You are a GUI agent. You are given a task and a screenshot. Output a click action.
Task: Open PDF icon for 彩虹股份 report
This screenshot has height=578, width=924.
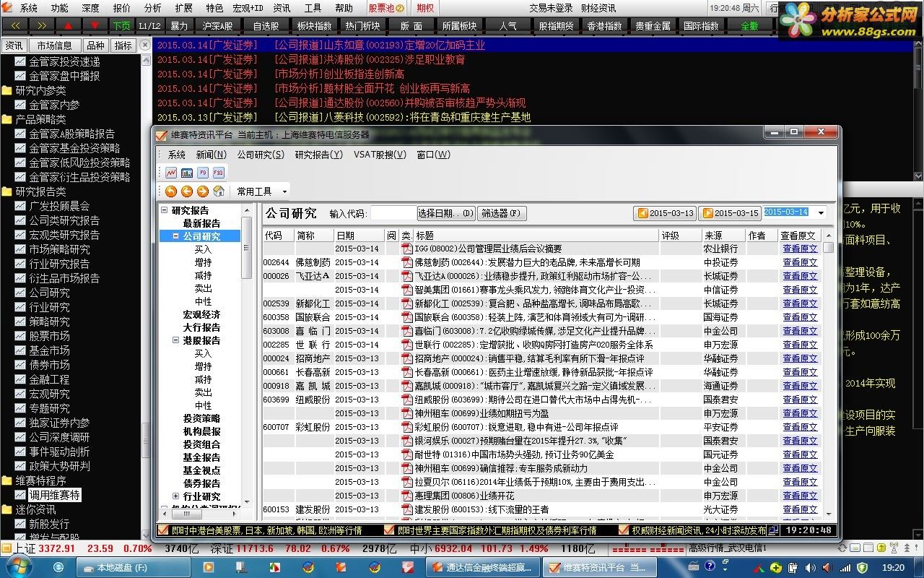coord(407,427)
